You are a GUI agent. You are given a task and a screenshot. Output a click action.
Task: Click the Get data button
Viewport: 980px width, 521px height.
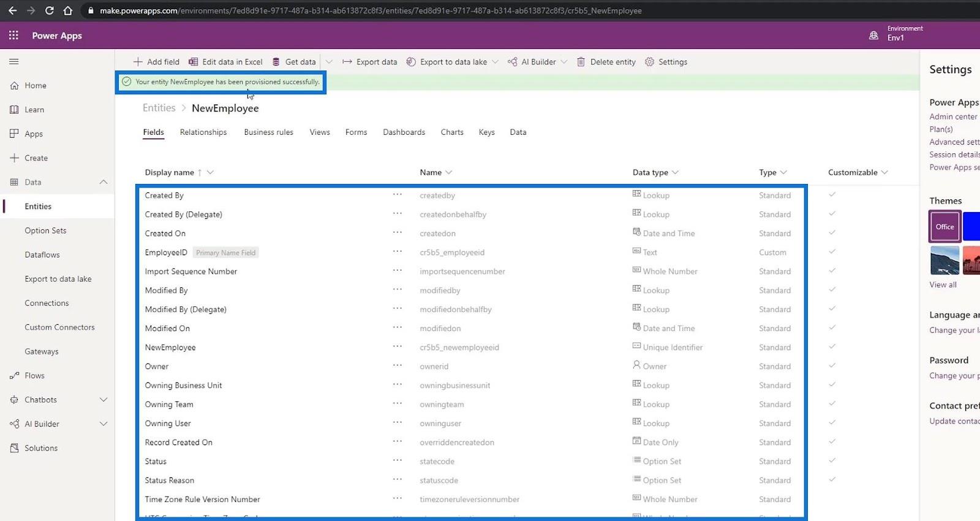[x=294, y=62]
